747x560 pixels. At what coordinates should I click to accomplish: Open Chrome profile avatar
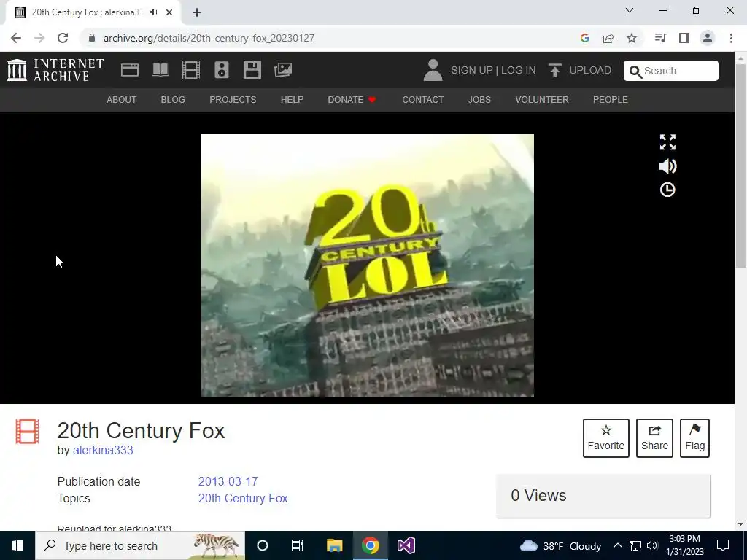(x=708, y=38)
